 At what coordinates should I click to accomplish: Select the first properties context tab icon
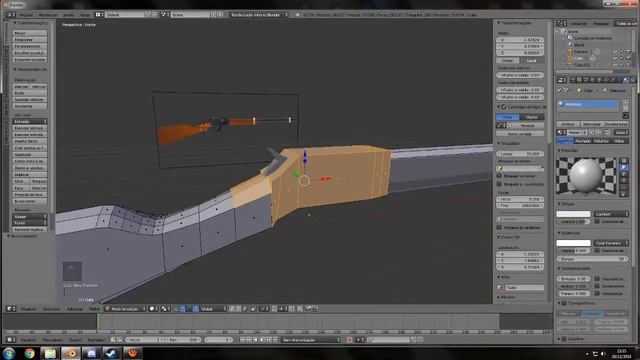click(x=573, y=80)
